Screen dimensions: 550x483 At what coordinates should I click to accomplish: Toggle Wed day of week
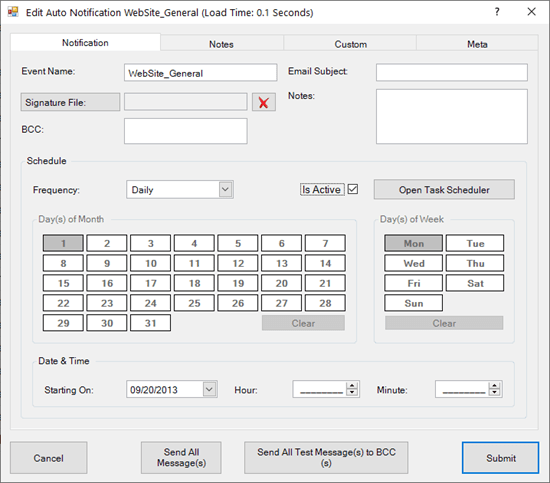[x=413, y=263]
